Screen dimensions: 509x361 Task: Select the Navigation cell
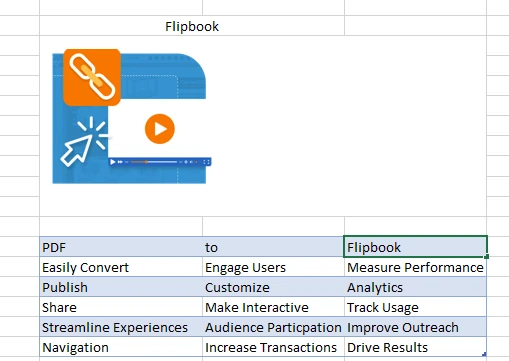point(121,347)
